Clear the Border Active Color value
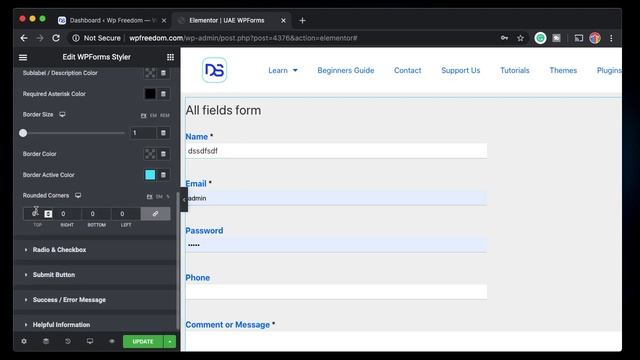The width and height of the screenshot is (640, 360). pyautogui.click(x=163, y=175)
